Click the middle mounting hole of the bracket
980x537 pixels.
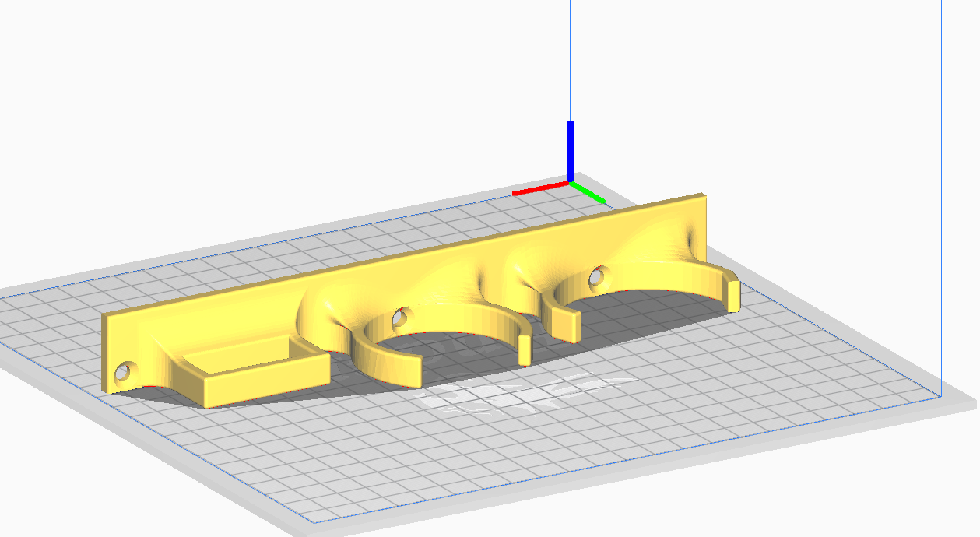click(400, 318)
